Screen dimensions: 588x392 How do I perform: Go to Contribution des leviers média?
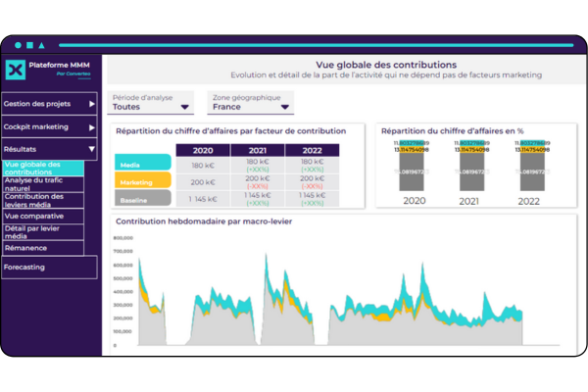pos(43,200)
